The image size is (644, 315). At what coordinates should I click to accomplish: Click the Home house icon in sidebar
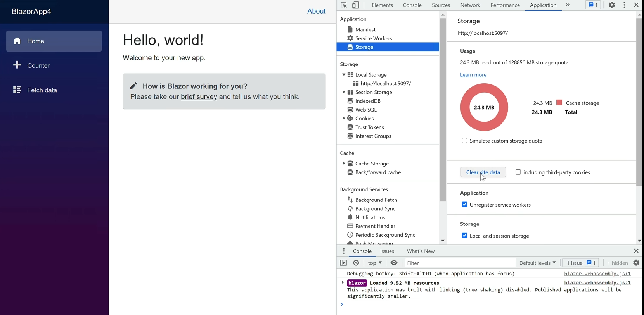click(x=17, y=41)
